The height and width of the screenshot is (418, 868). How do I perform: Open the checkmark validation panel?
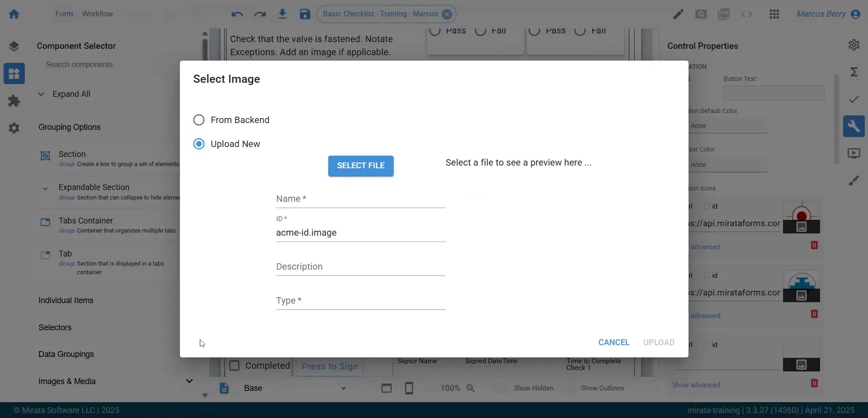tap(854, 99)
